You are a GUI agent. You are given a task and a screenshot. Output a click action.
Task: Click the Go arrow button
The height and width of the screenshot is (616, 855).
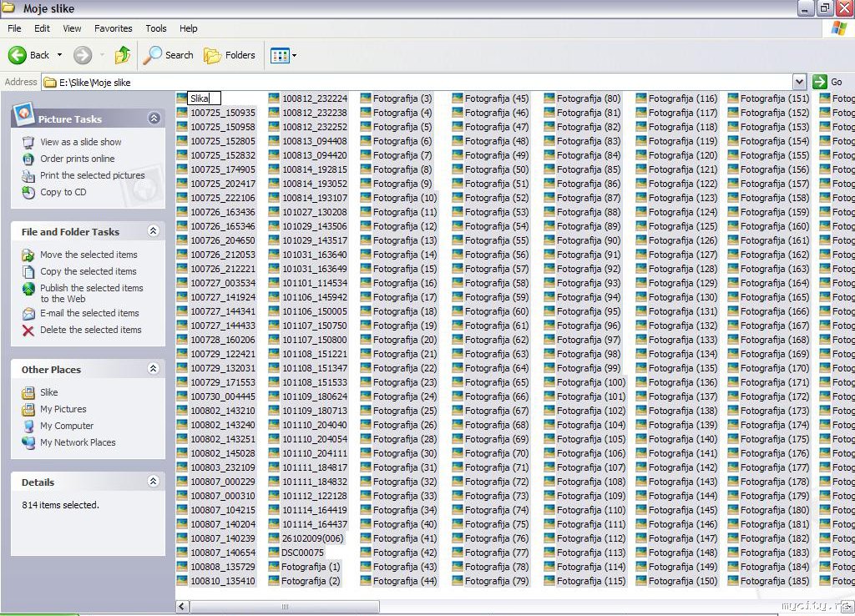[x=820, y=82]
